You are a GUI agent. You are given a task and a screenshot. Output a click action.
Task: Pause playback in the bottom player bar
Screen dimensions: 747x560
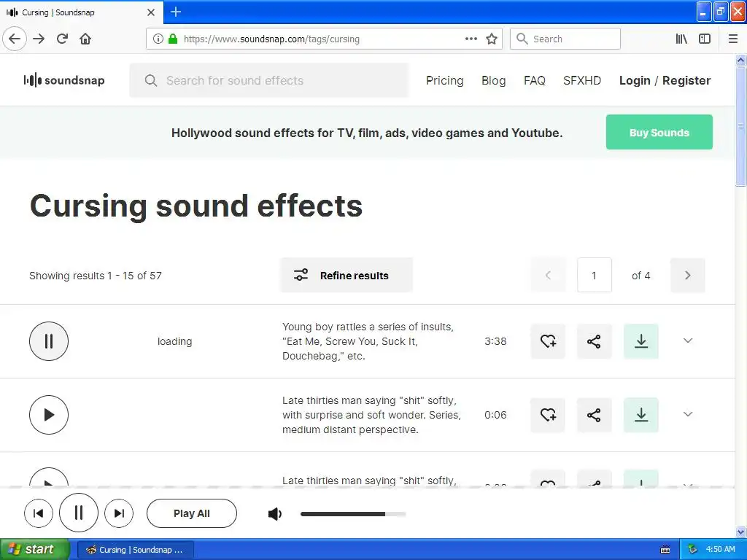(x=79, y=513)
